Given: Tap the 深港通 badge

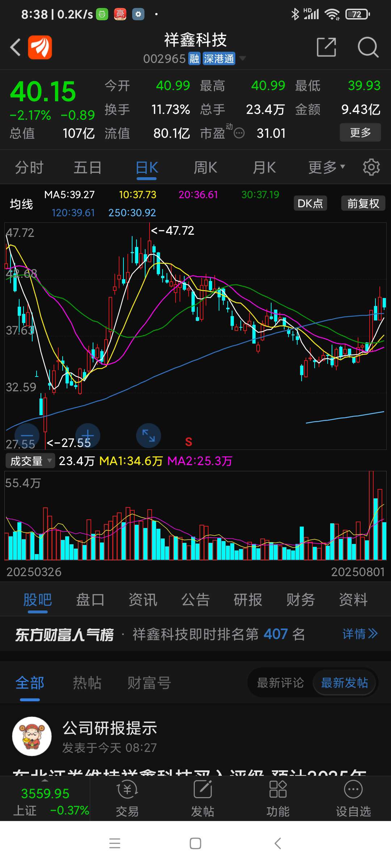Looking at the screenshot, I should point(219,59).
